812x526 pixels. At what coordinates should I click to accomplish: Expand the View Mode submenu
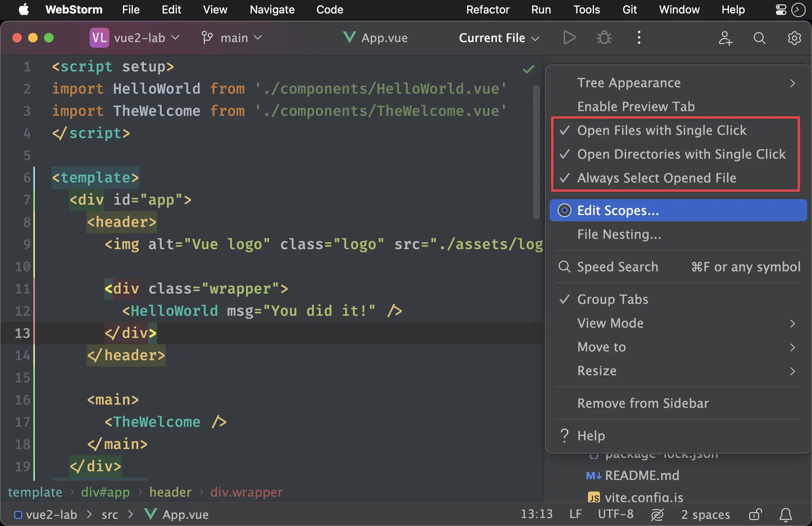(678, 323)
